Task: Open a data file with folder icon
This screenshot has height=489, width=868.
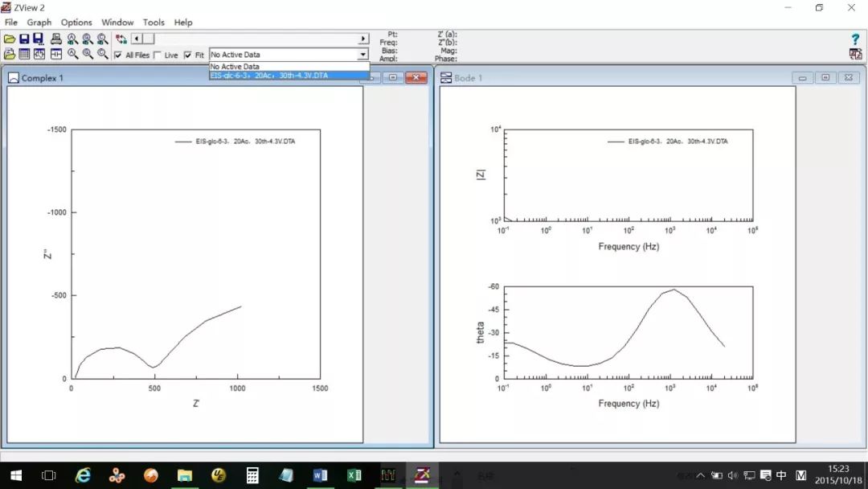Action: tap(10, 39)
